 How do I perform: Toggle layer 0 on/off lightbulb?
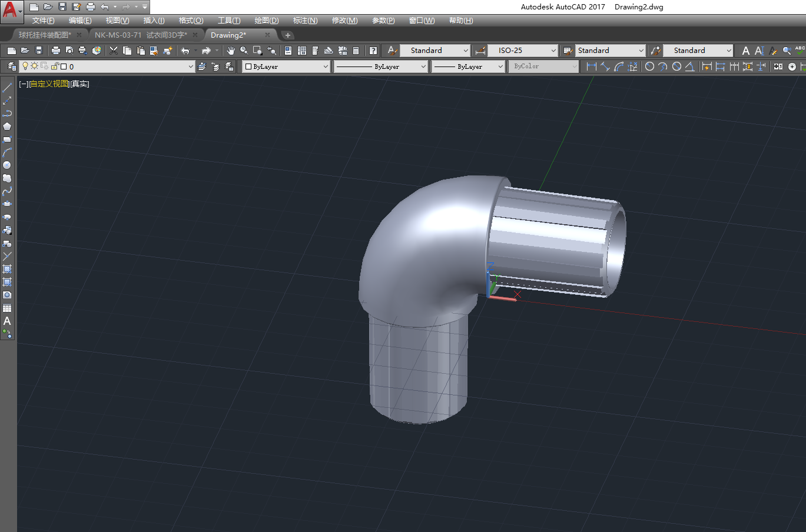tap(25, 66)
